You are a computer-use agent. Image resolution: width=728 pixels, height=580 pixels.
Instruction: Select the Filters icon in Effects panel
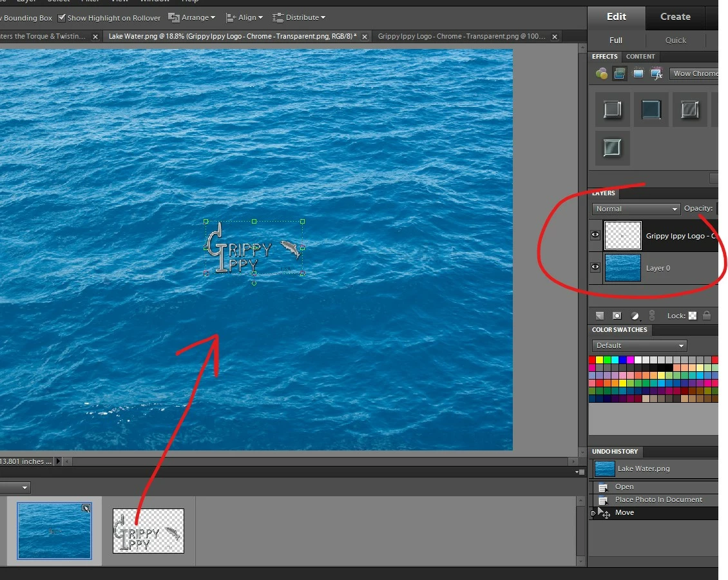[x=602, y=73]
